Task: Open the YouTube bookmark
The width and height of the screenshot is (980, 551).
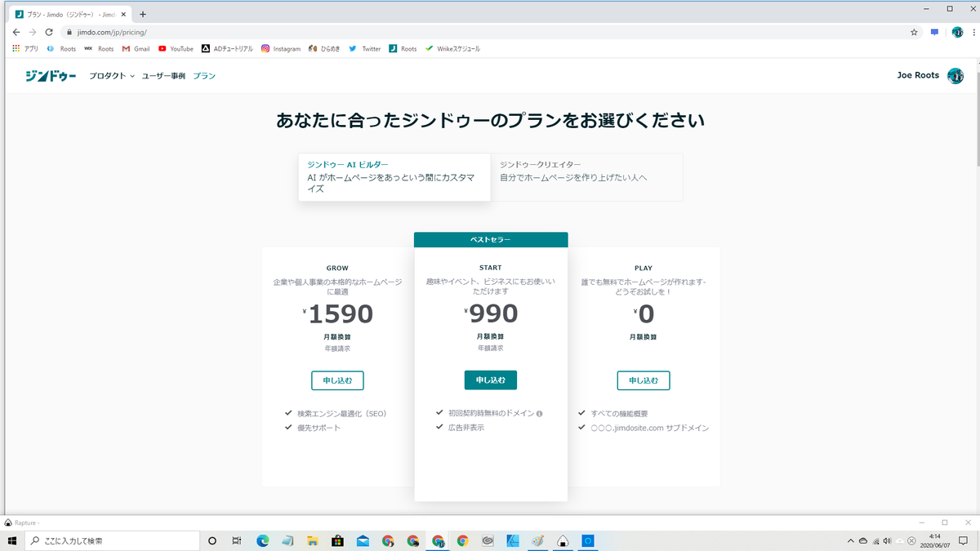Action: pyautogui.click(x=176, y=49)
